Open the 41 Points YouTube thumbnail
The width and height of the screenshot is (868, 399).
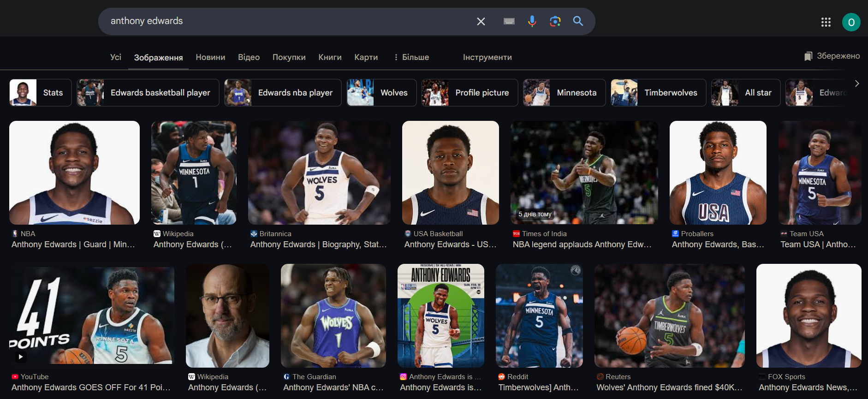[92, 316]
